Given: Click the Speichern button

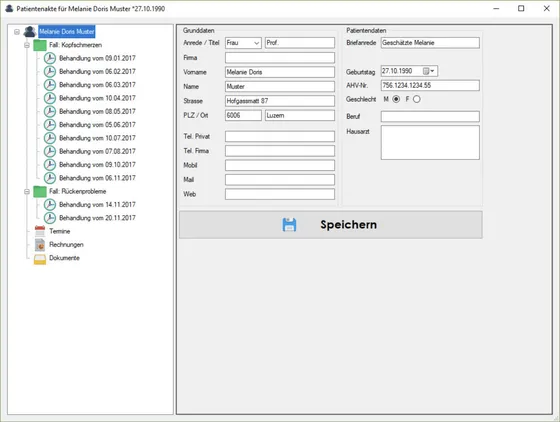Looking at the screenshot, I should (x=331, y=225).
